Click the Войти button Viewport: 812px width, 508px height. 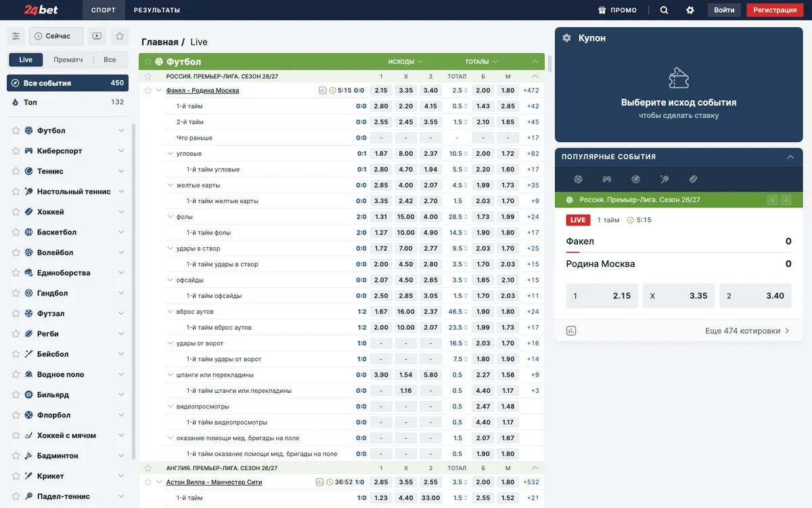(724, 10)
